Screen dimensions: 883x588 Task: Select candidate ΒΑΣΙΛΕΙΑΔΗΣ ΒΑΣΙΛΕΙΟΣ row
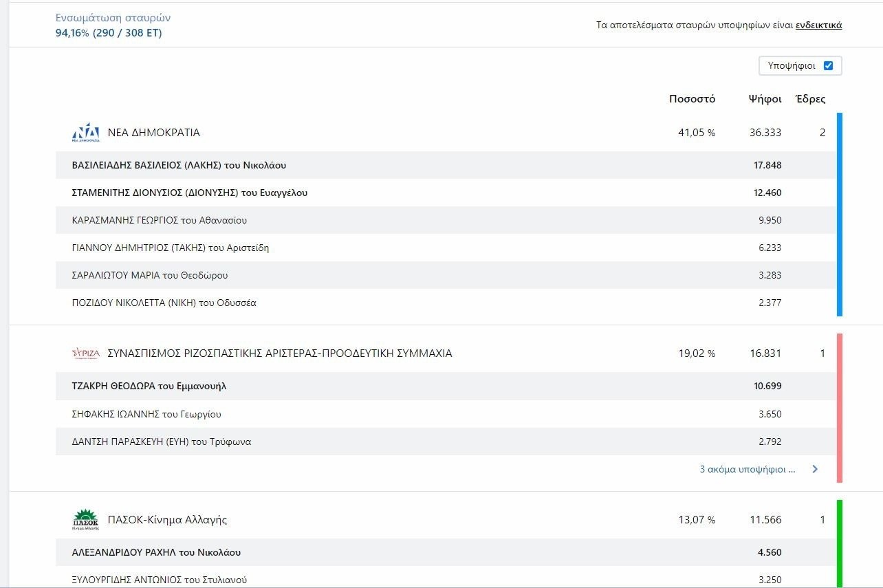tap(446, 165)
